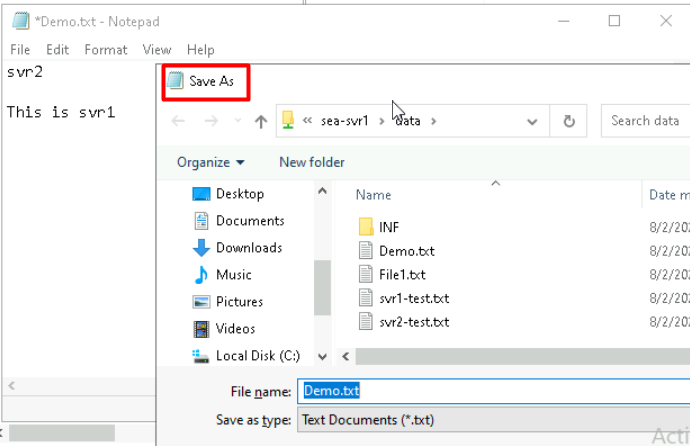690x446 pixels.
Task: Click the Local Disk drive icon
Action: tap(201, 356)
